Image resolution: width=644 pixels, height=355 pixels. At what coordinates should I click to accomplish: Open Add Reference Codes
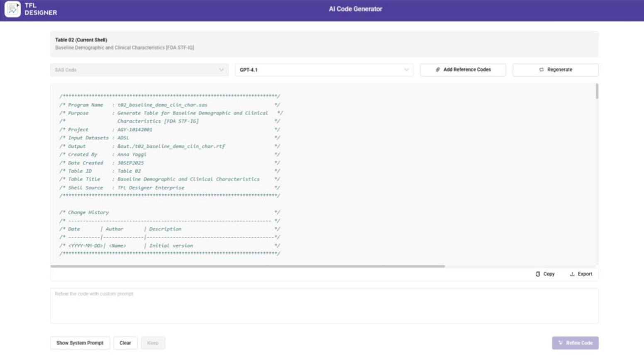(x=463, y=70)
